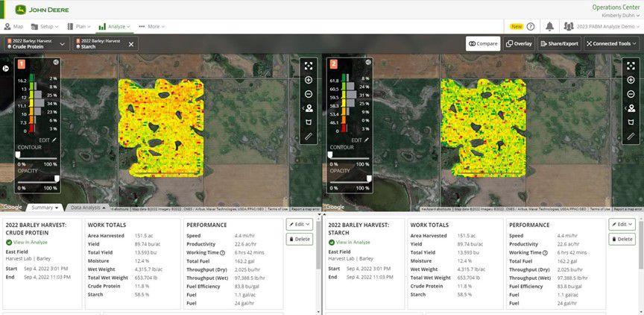Select the ruler measure tool on left map

(309, 136)
